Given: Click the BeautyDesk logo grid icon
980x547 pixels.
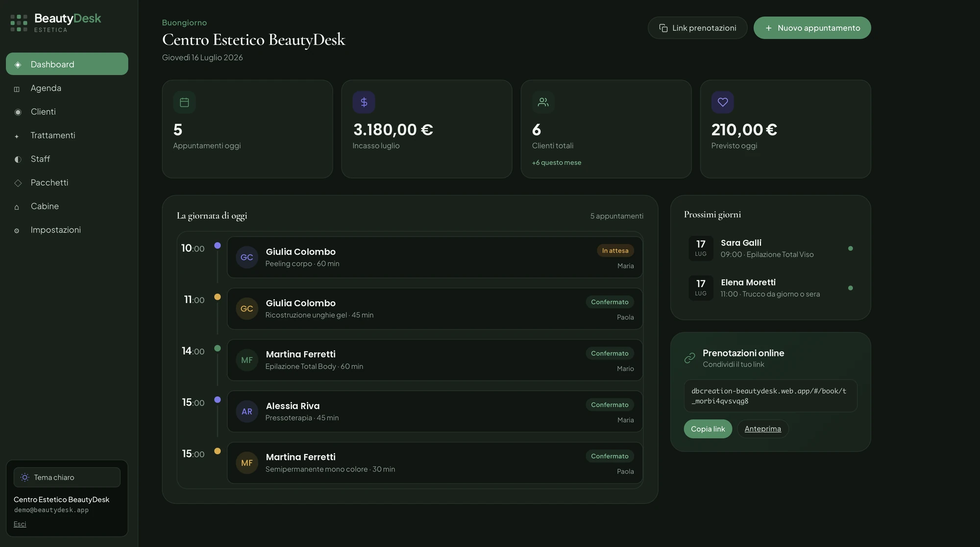Looking at the screenshot, I should pos(19,23).
